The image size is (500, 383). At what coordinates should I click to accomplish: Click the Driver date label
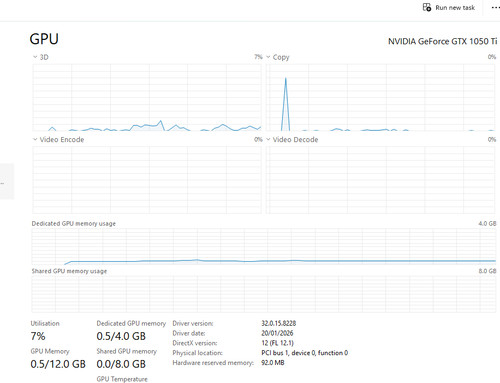[189, 333]
